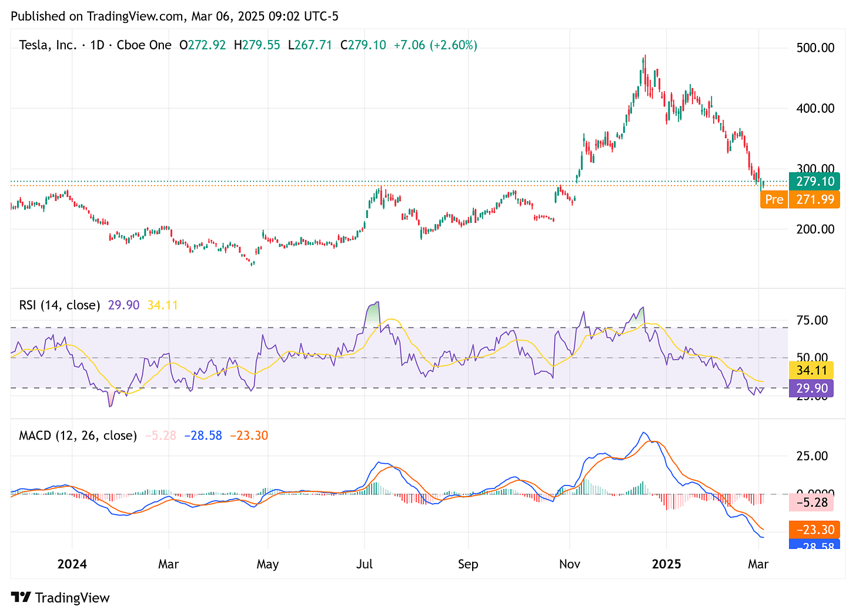856x616 pixels.
Task: Open the Tesla, Inc. symbol selector
Action: (48, 45)
